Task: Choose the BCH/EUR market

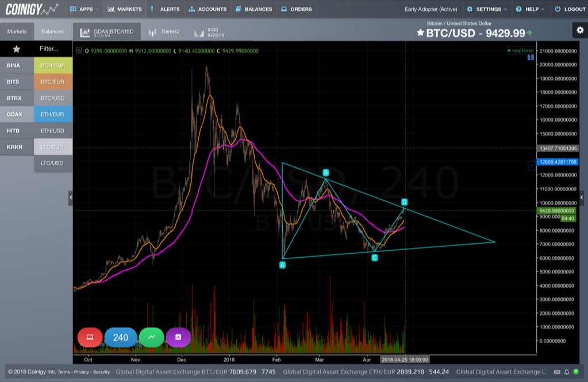Action: (x=53, y=65)
